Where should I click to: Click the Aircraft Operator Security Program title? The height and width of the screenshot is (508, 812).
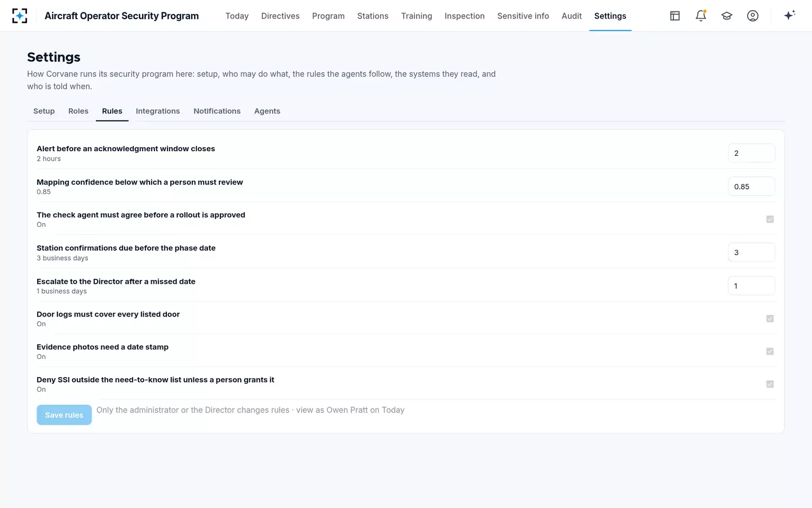122,16
